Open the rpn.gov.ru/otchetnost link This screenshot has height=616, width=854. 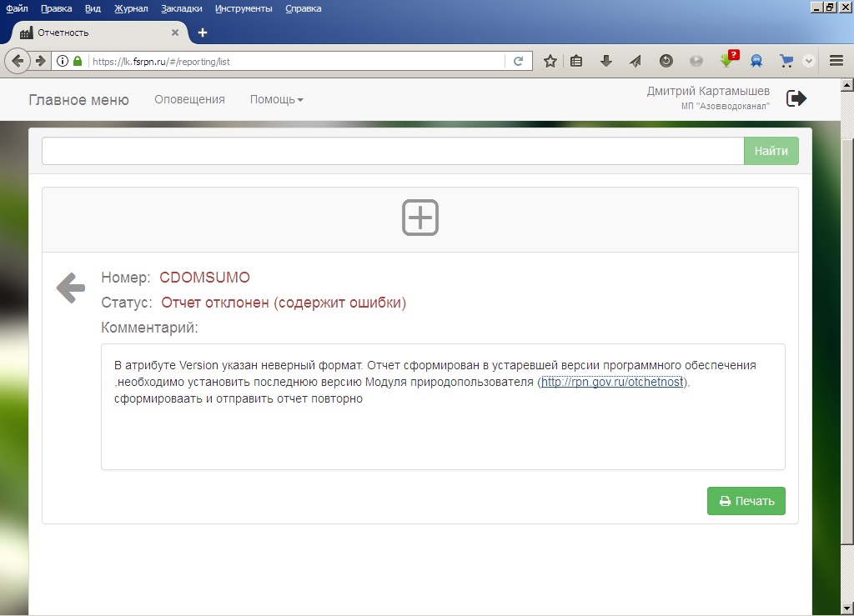612,383
